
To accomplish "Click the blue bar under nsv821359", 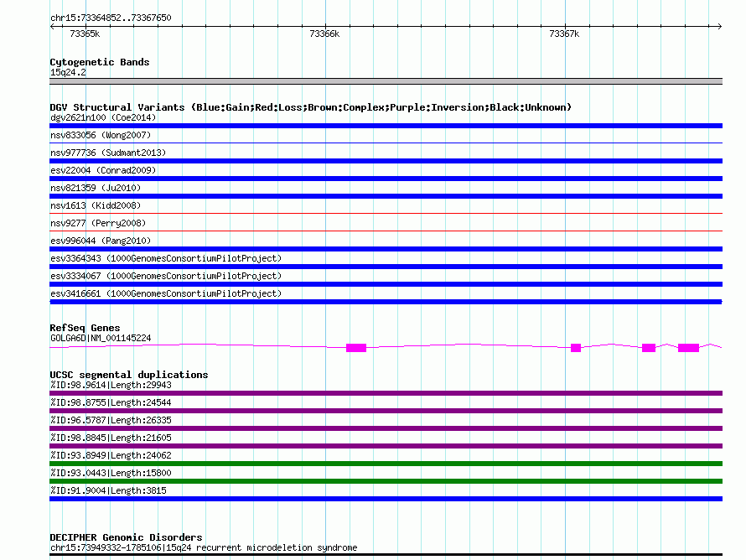I will point(386,196).
